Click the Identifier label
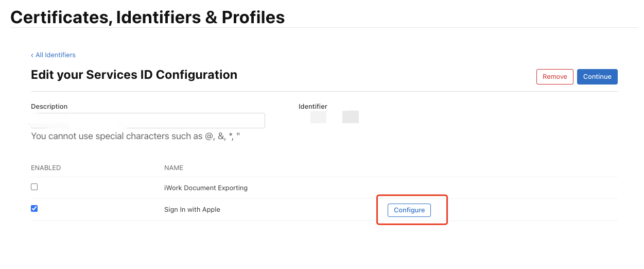This screenshot has height=269, width=644. point(312,107)
